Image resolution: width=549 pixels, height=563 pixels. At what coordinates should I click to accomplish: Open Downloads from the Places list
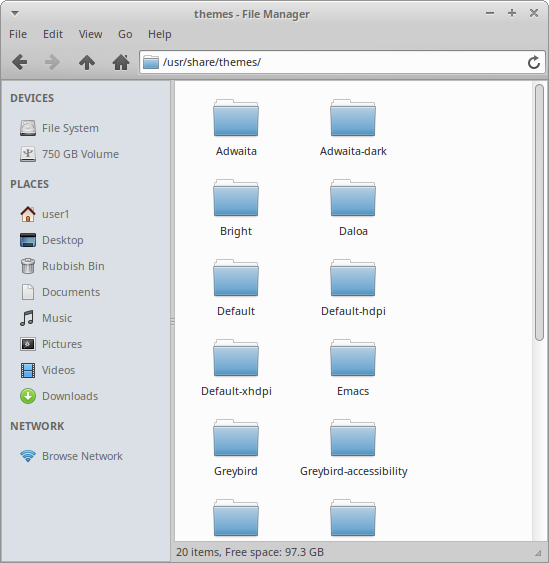(x=59, y=396)
